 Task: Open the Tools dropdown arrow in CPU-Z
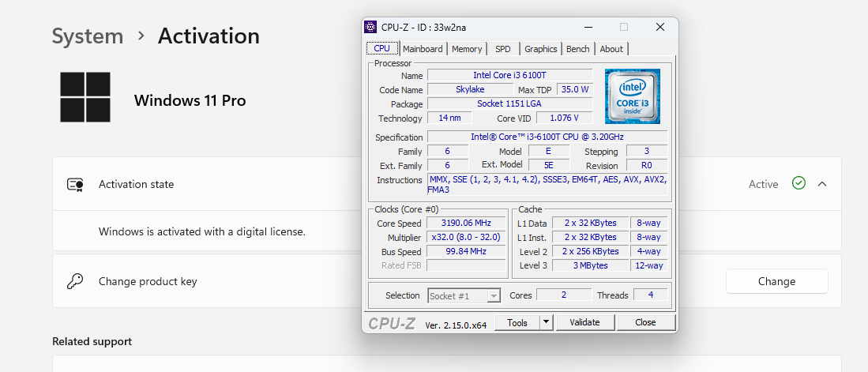pyautogui.click(x=547, y=322)
